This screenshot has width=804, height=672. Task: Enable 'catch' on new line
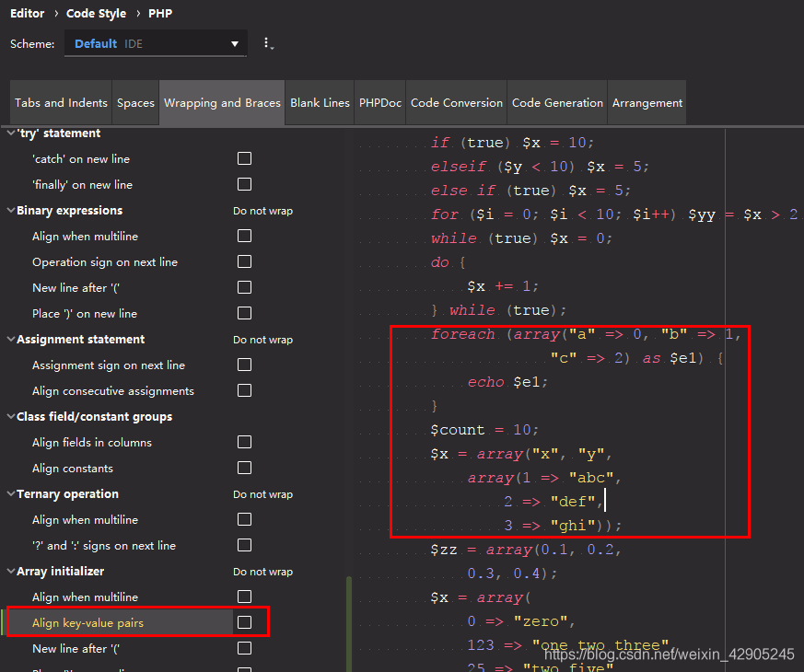(x=244, y=158)
